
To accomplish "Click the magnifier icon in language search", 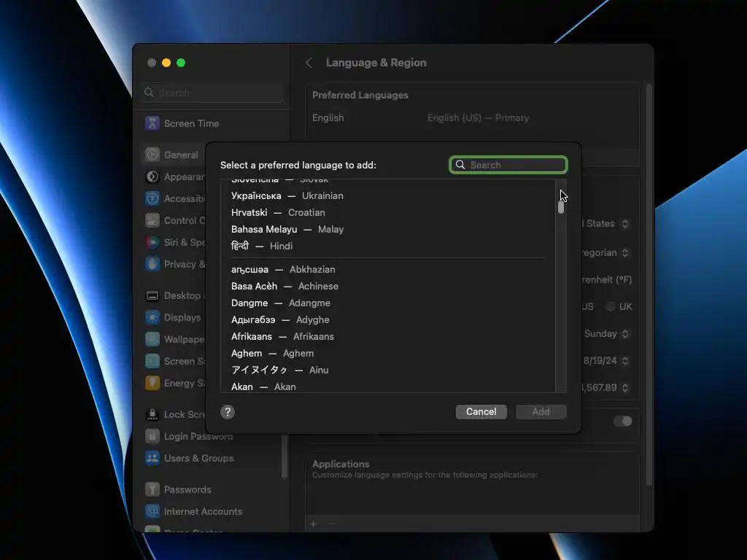I will pos(460,165).
